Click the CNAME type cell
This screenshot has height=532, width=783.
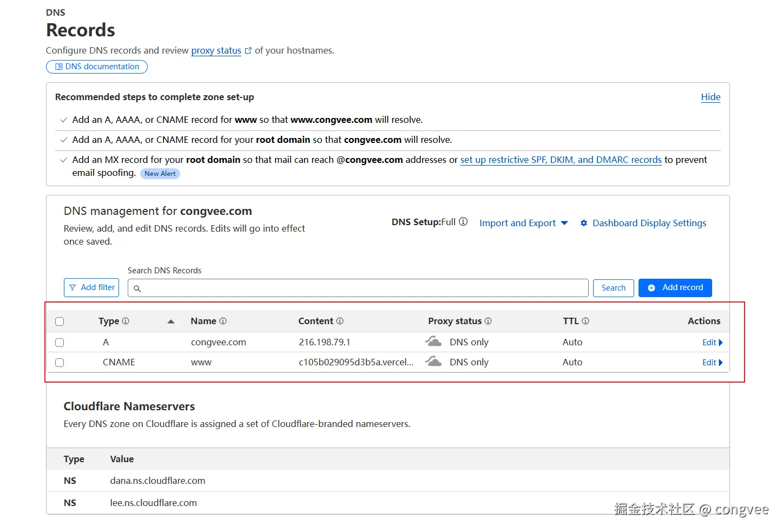coord(119,362)
